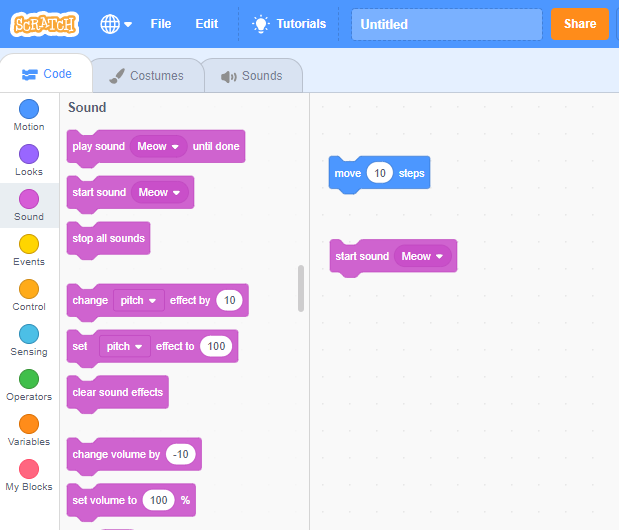619x530 pixels.
Task: Select the Sensing category circle
Action: (29, 334)
